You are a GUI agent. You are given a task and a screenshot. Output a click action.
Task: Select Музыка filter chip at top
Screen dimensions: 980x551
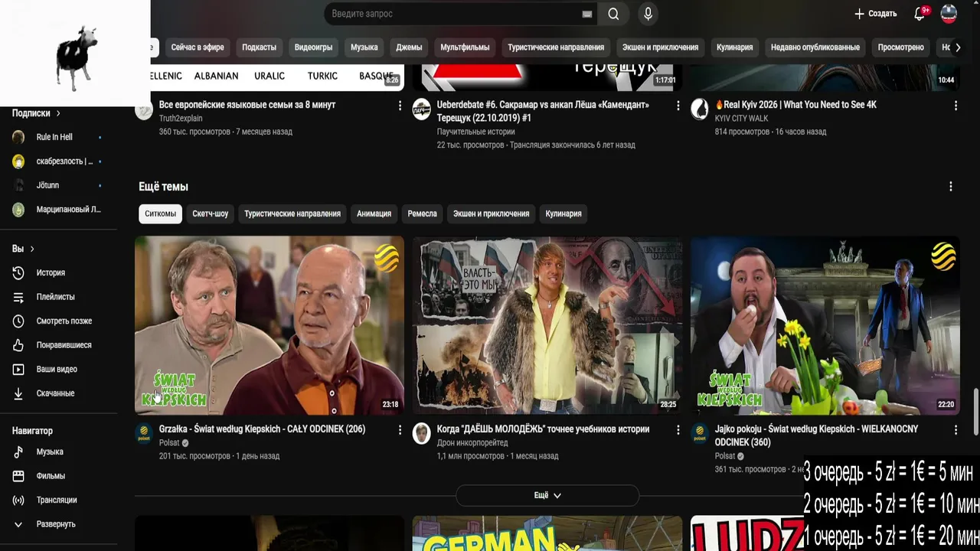(x=364, y=47)
